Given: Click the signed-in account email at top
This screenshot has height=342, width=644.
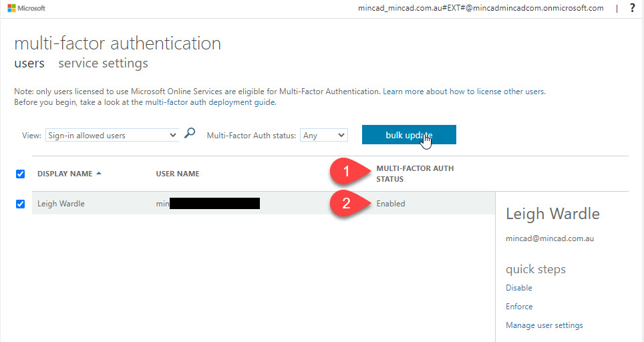Looking at the screenshot, I should [x=480, y=8].
